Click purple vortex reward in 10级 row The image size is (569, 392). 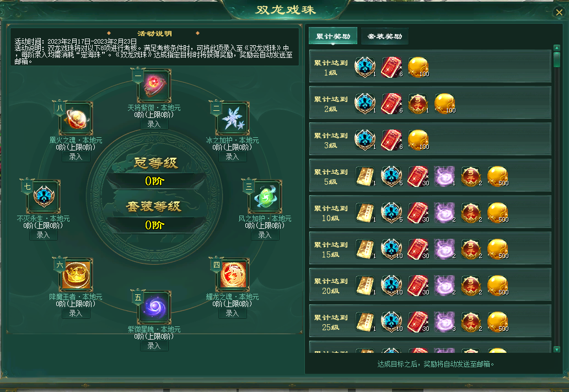point(445,213)
